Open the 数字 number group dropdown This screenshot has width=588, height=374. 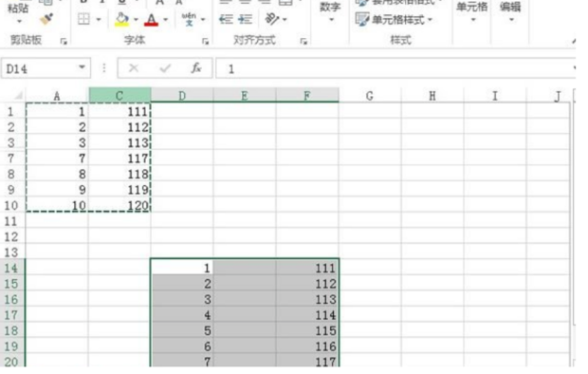tap(330, 12)
